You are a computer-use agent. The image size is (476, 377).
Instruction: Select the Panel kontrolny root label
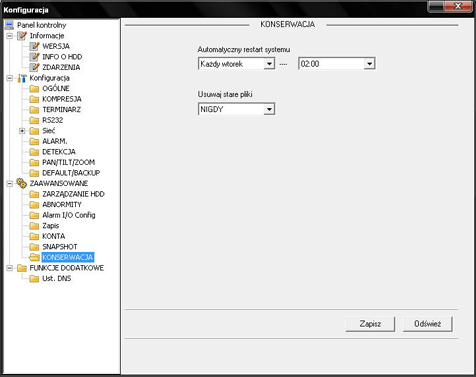[42, 25]
